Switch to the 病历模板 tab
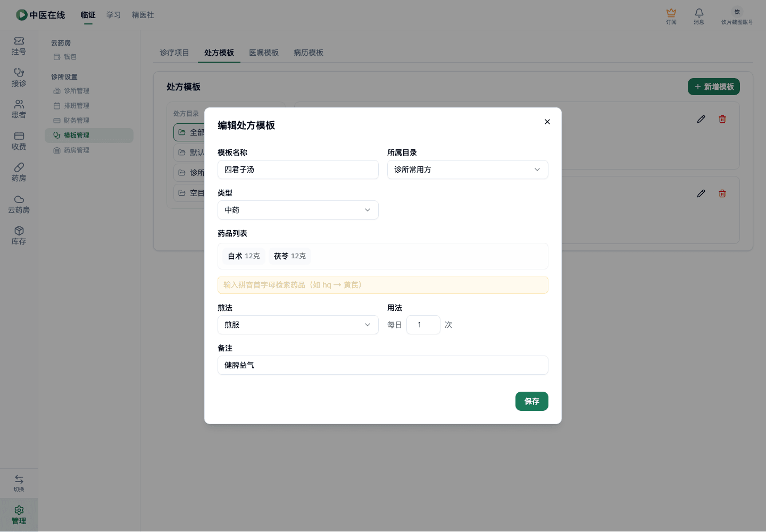The height and width of the screenshot is (532, 766). click(x=309, y=53)
